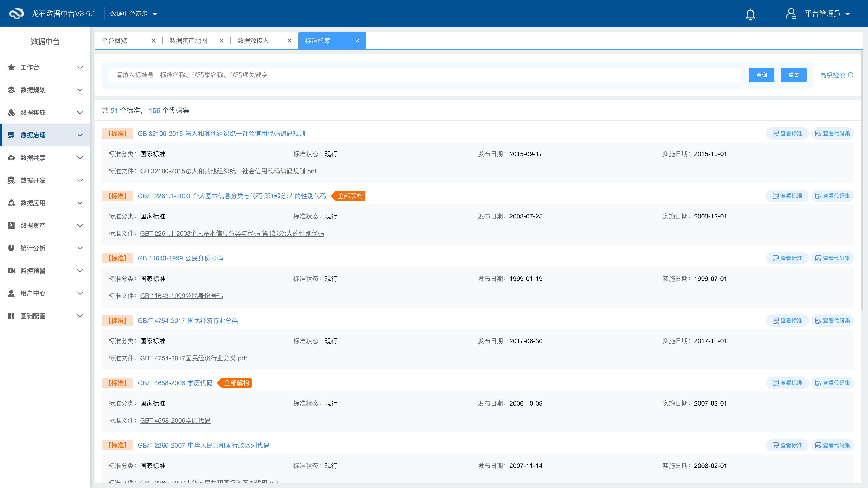The image size is (868, 488).
Task: Click the 查询 search button
Action: pos(762,75)
